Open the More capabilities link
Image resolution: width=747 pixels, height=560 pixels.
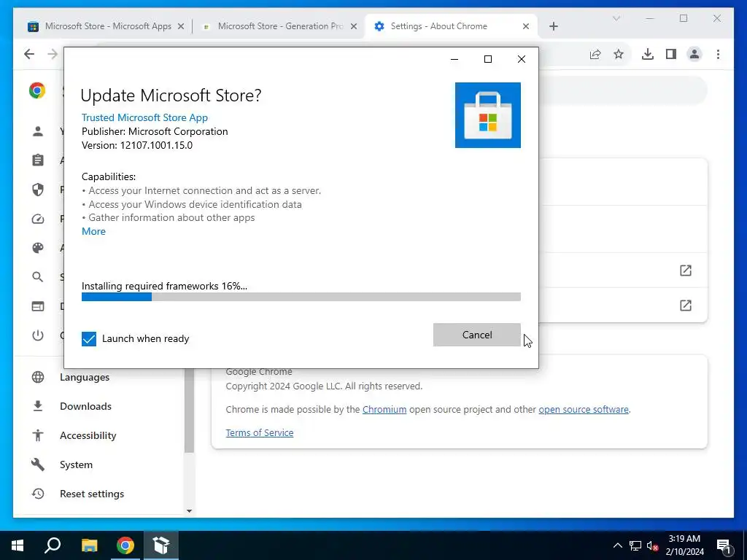[94, 231]
